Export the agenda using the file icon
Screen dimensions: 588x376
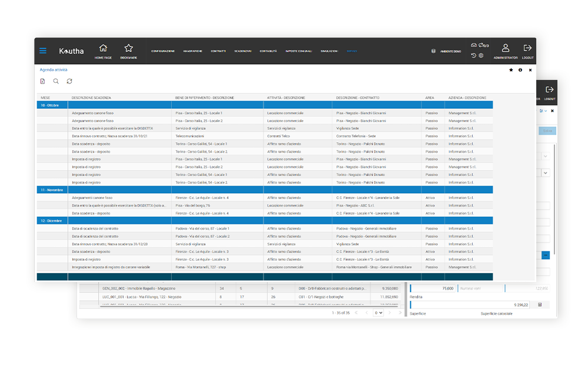point(43,82)
